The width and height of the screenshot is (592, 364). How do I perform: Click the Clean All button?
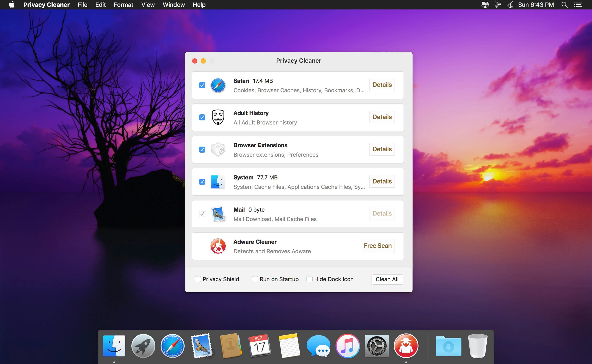click(387, 279)
